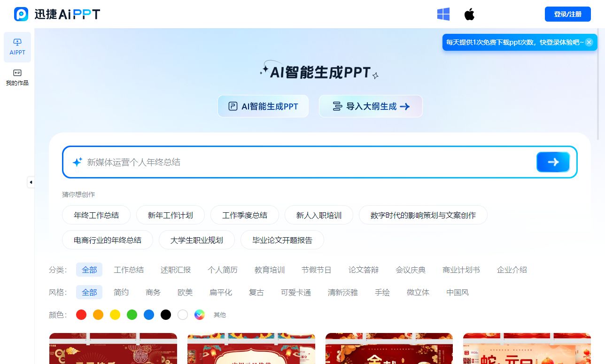The width and height of the screenshot is (605, 364).
Task: Choose the 毕业论文开题报告 suggestion
Action: point(282,240)
